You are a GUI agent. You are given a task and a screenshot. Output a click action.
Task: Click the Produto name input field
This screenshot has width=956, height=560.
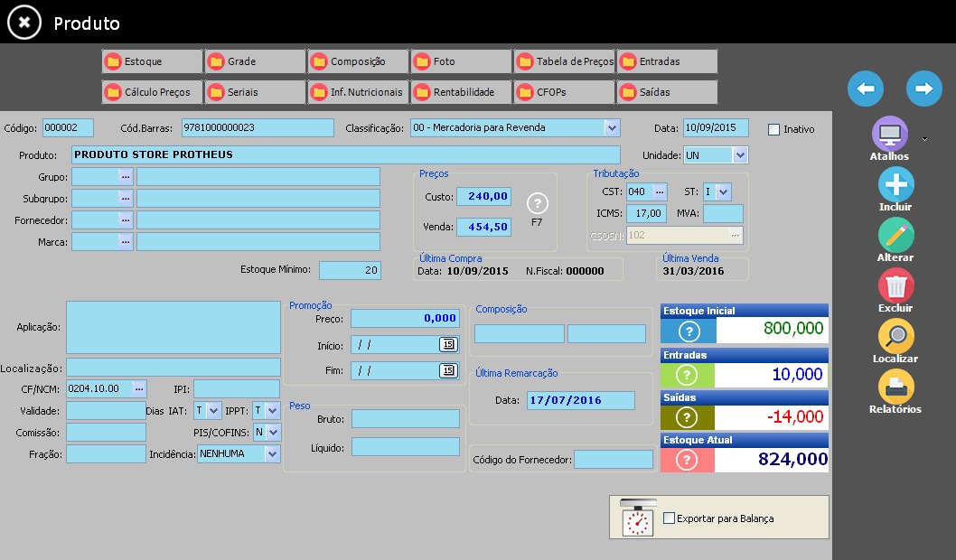point(346,154)
